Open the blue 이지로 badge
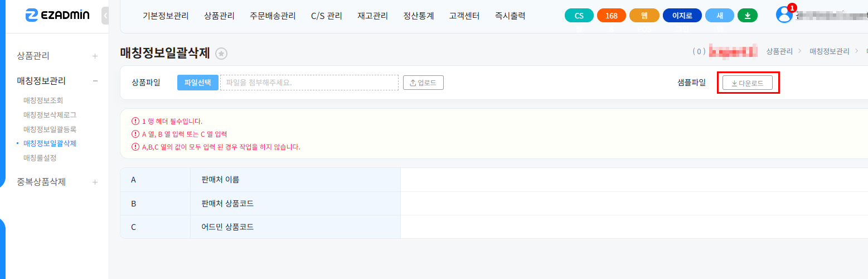This screenshot has height=279, width=868. click(682, 16)
